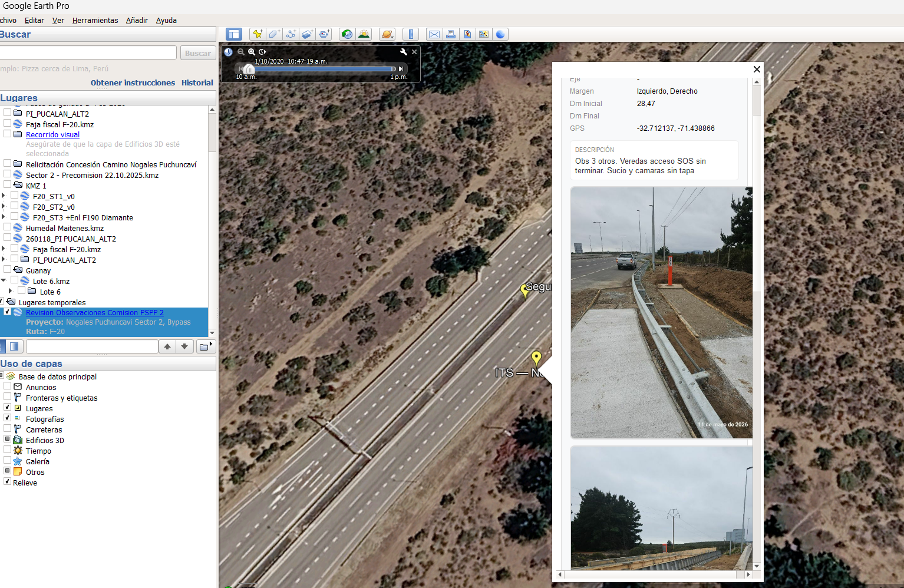Click the print icon in toolbar
904x588 pixels.
click(451, 34)
